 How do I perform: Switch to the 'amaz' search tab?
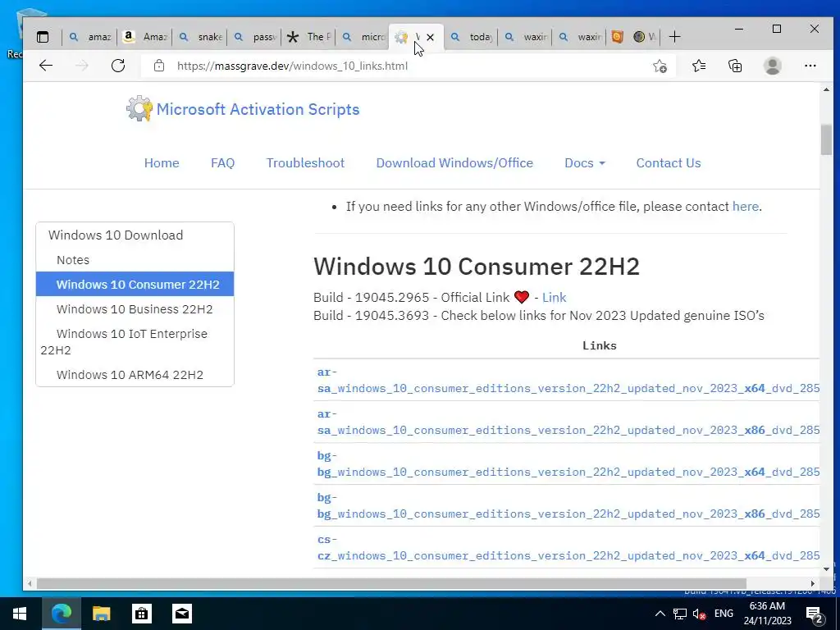pos(90,37)
